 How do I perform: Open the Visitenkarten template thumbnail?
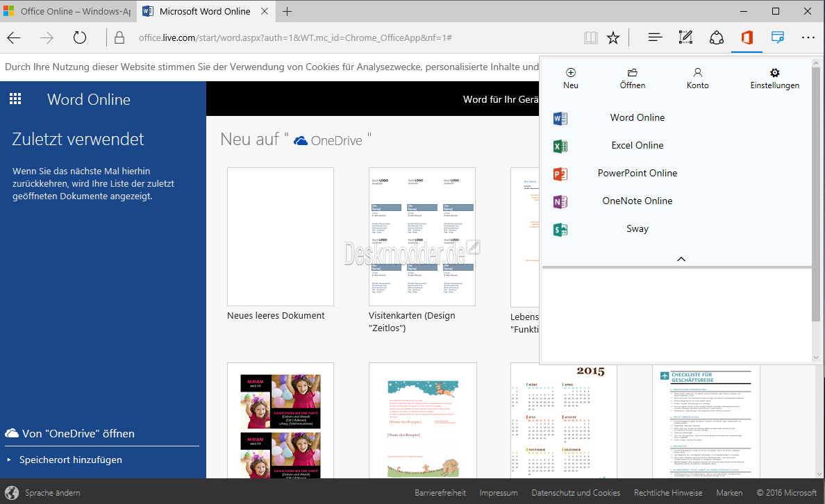tap(422, 237)
